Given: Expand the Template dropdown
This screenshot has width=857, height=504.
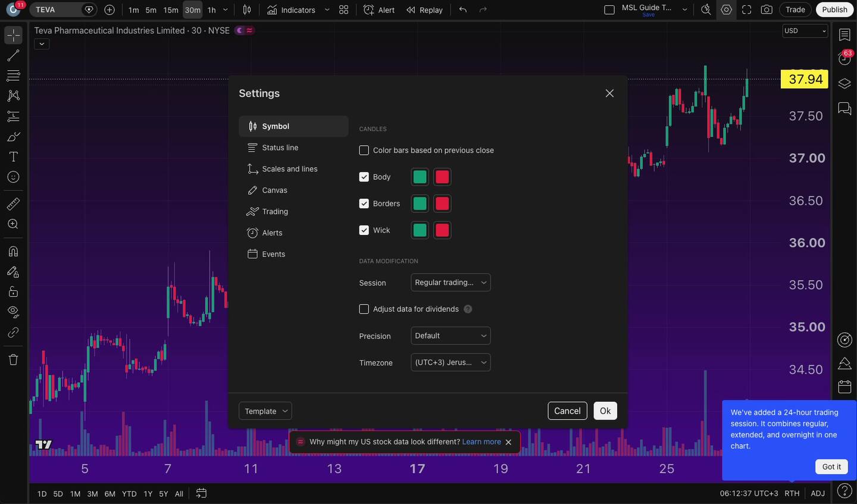Looking at the screenshot, I should click(x=265, y=411).
